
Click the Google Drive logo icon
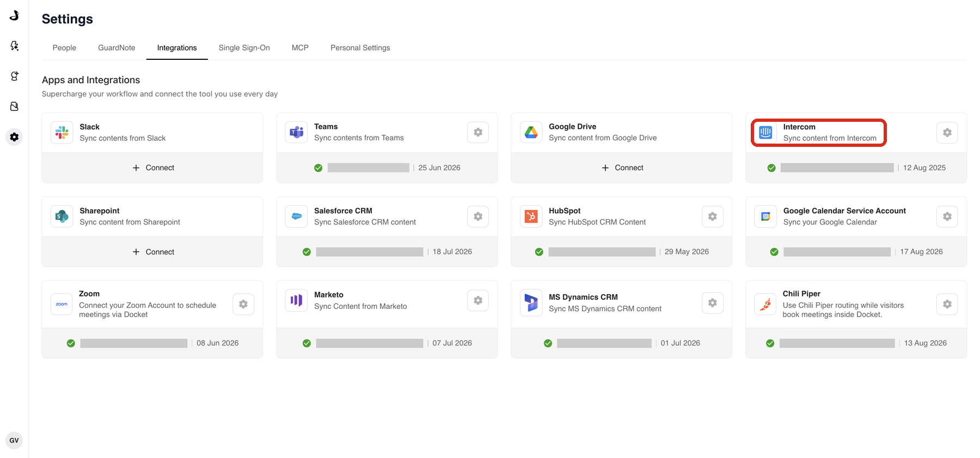pos(531,132)
